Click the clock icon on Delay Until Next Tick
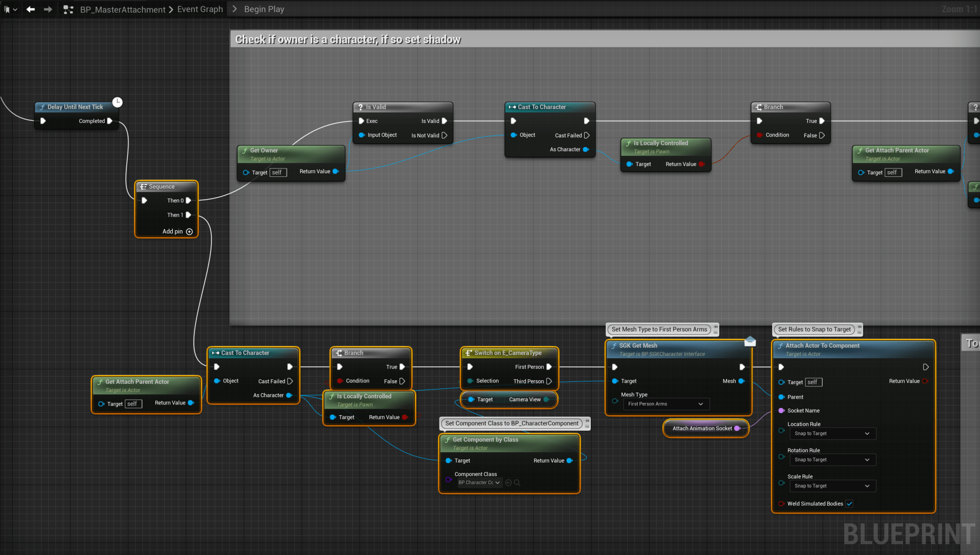The height and width of the screenshot is (555, 980). [117, 102]
